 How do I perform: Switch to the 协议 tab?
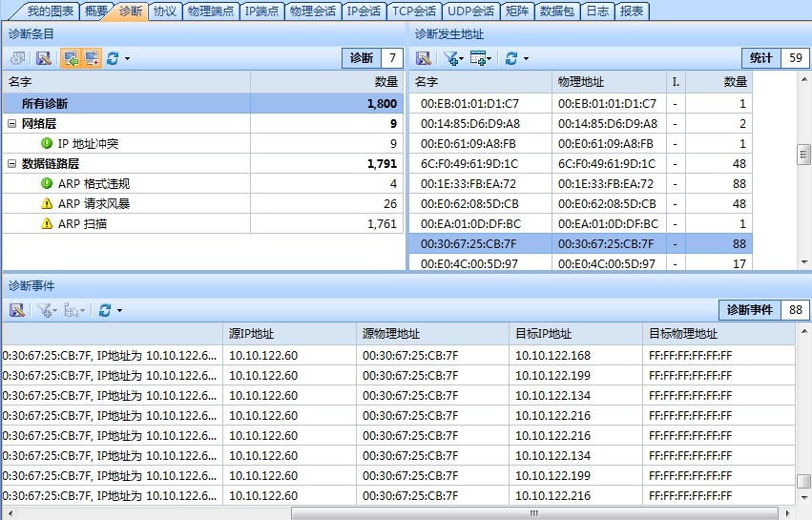click(165, 11)
